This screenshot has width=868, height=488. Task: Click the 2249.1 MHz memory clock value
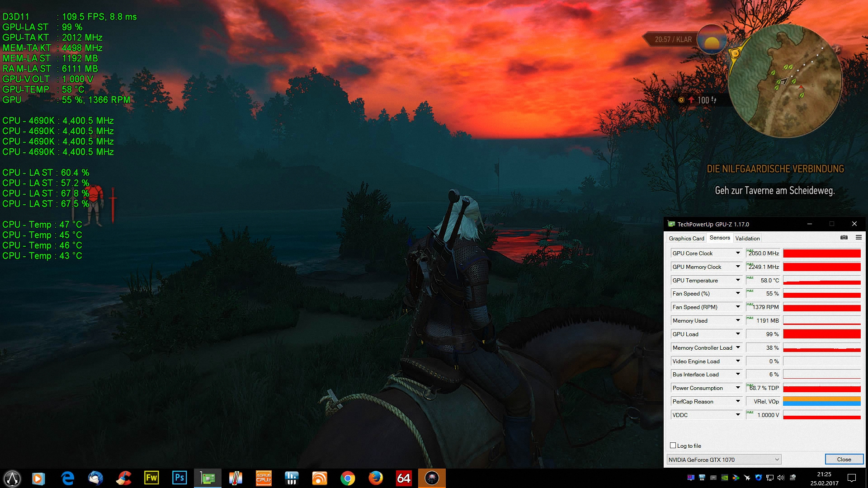(763, 267)
